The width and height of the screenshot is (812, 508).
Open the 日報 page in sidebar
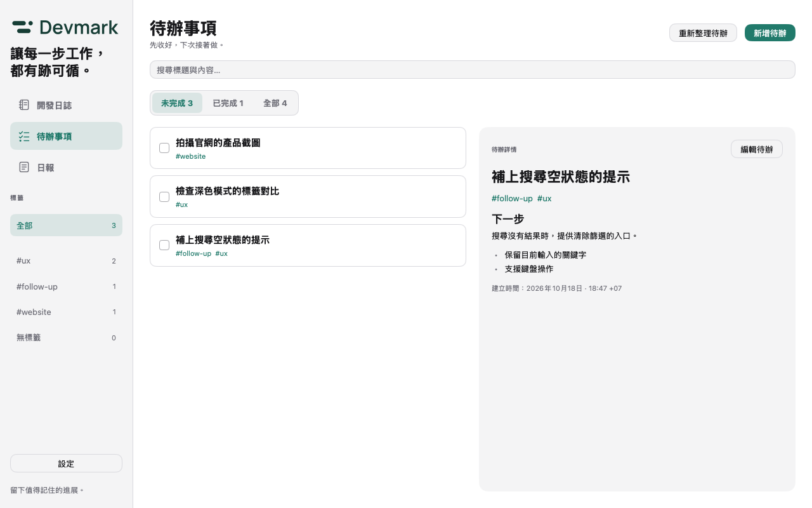(x=66, y=167)
